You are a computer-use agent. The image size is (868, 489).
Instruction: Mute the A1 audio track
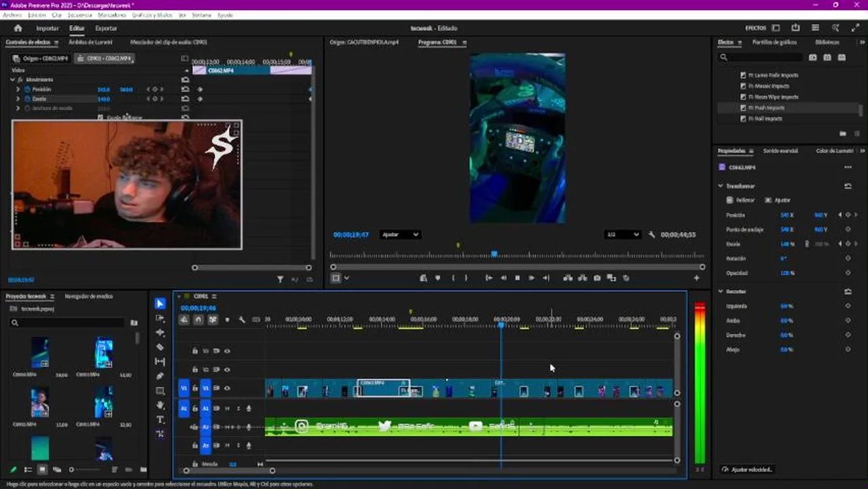(227, 408)
